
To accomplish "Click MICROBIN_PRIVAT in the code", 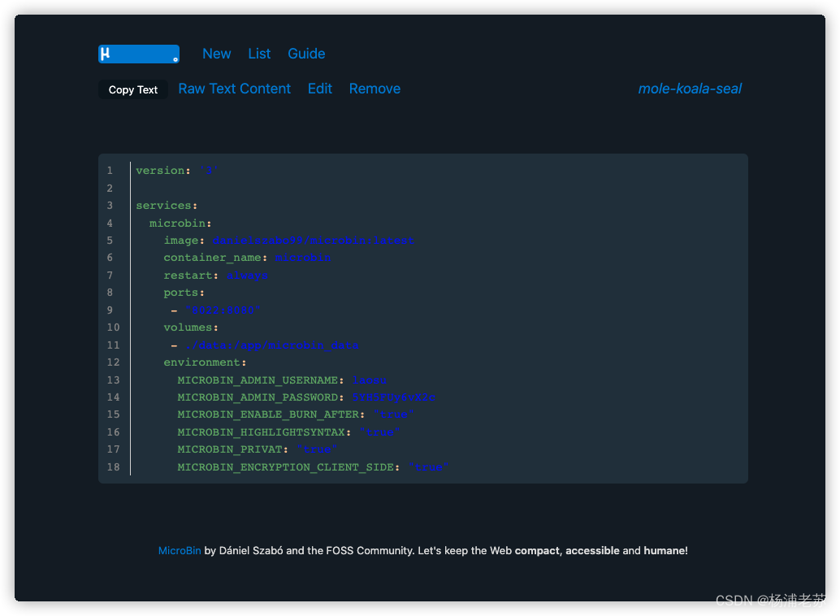I will click(x=229, y=449).
